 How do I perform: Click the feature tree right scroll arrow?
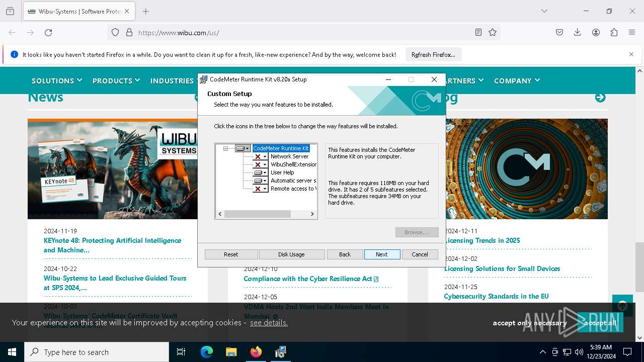click(312, 214)
